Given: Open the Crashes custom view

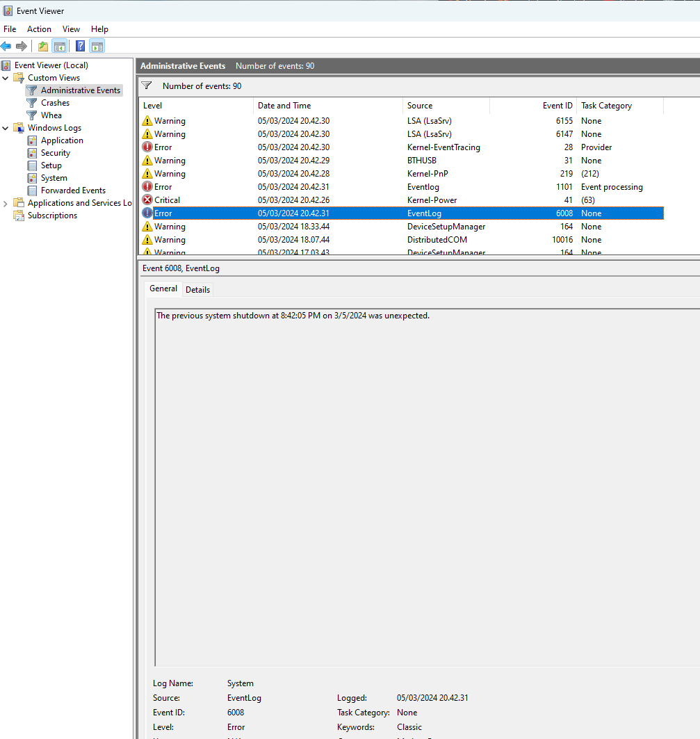Looking at the screenshot, I should click(x=55, y=103).
